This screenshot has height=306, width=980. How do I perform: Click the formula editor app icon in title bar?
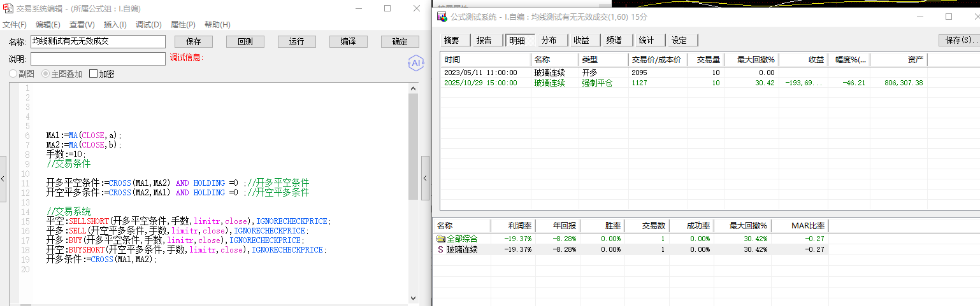pos(7,9)
